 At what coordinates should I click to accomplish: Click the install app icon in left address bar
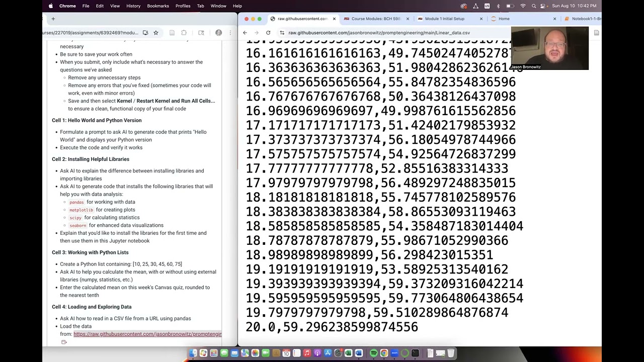point(145,33)
